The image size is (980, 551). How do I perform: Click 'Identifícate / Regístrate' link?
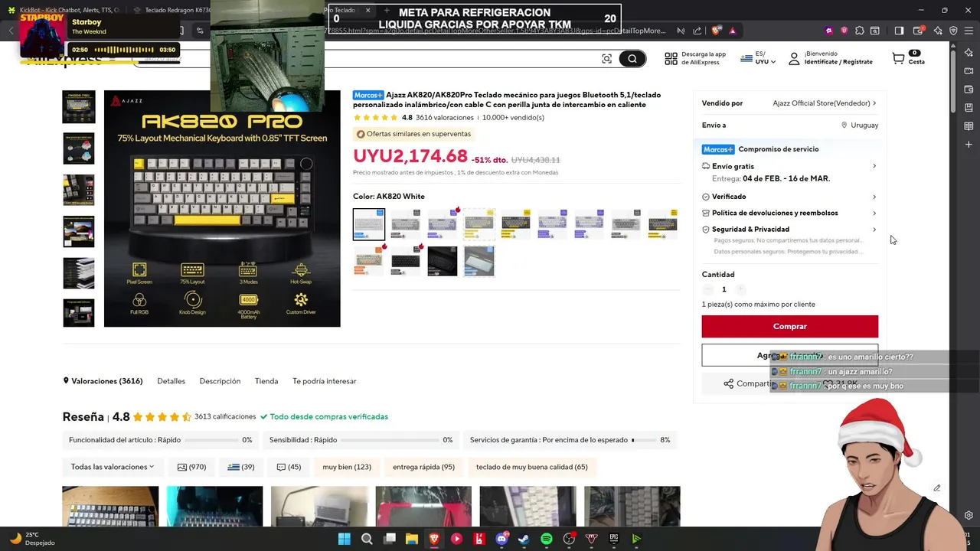[838, 62]
